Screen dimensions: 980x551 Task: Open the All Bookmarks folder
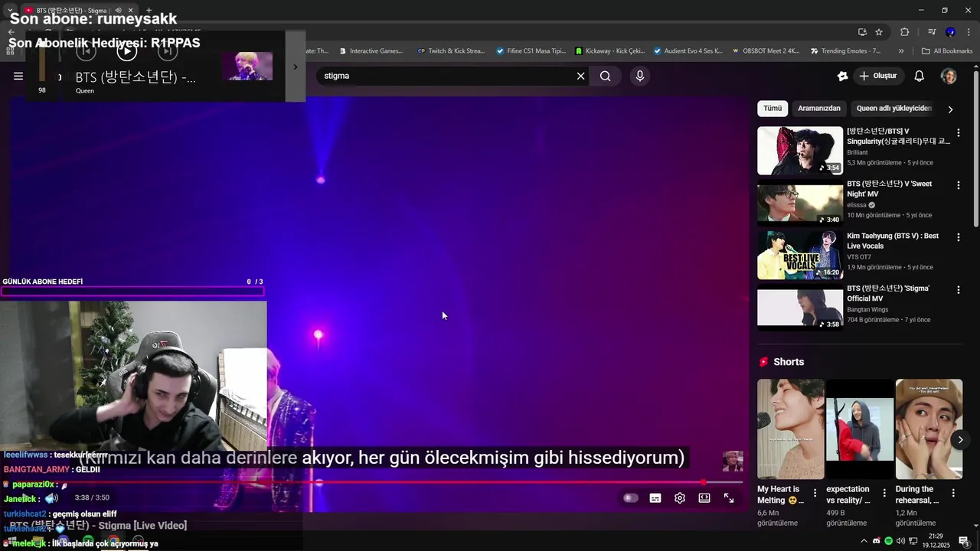[947, 51]
